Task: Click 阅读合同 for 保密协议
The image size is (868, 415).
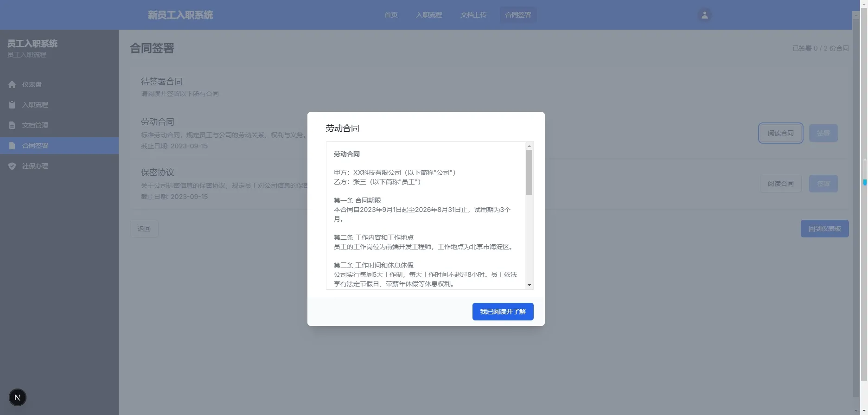Action: click(x=781, y=184)
